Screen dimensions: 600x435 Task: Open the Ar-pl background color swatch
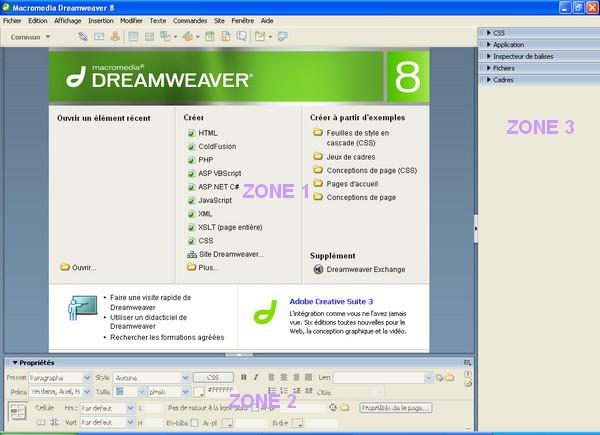click(227, 423)
